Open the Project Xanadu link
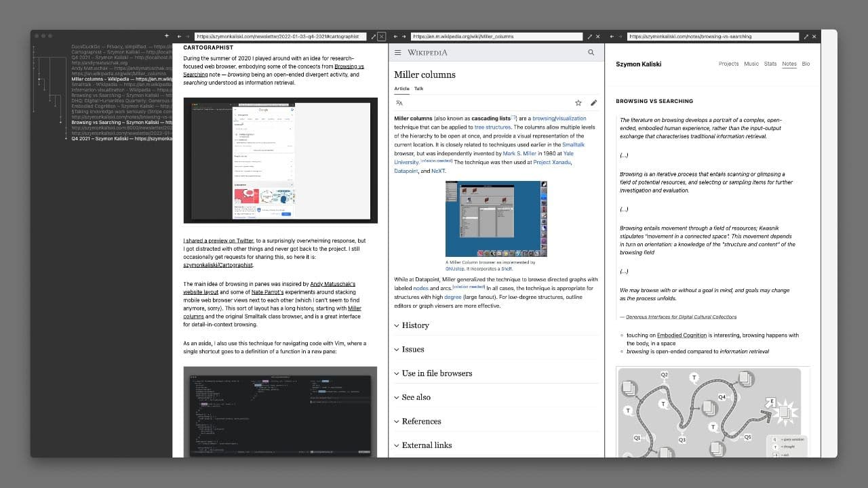The image size is (868, 488). pos(552,162)
